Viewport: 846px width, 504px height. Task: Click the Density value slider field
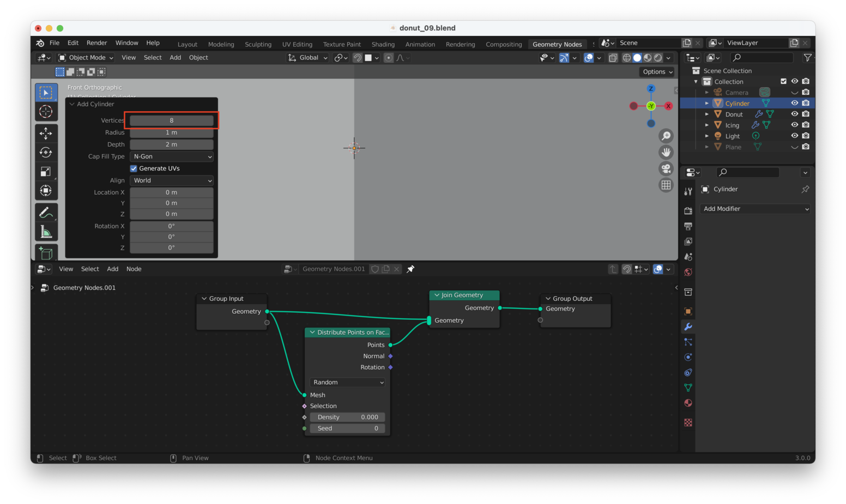coord(348,417)
